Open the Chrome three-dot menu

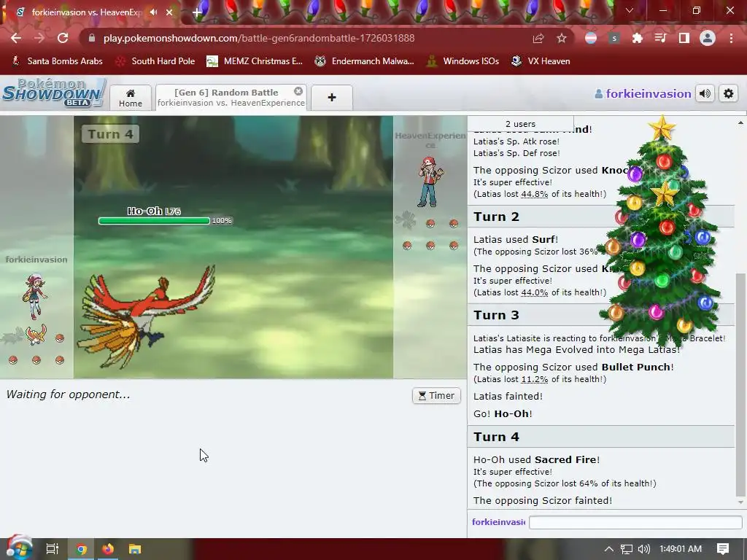(731, 38)
